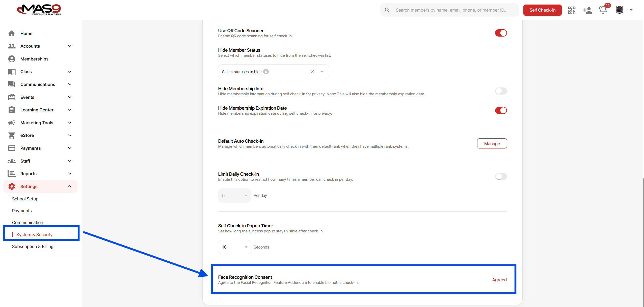Click the eStore cart icon
This screenshot has height=307, width=644.
point(12,135)
